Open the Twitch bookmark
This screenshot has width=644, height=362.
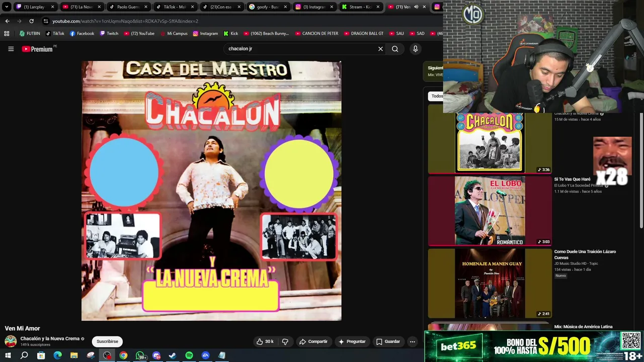[109, 33]
